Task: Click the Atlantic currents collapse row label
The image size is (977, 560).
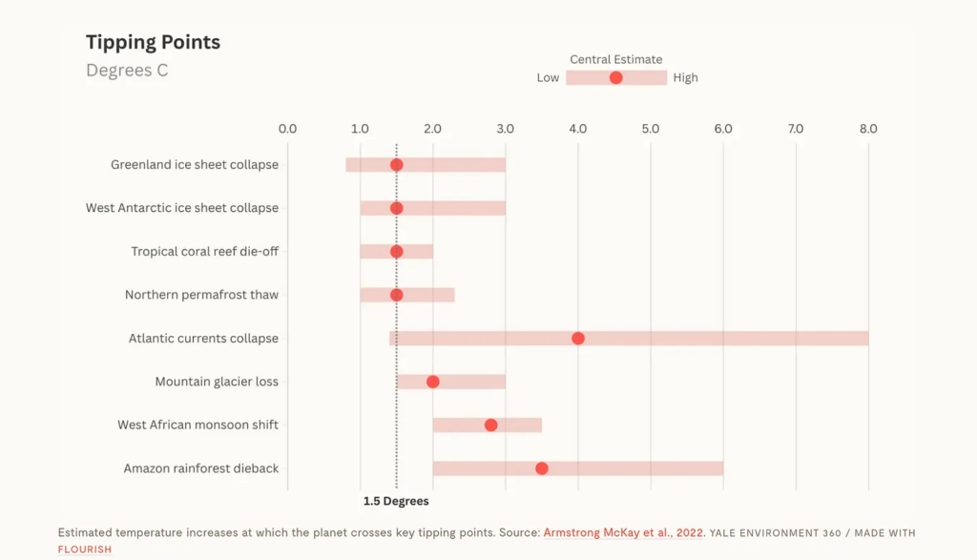Action: 203,339
